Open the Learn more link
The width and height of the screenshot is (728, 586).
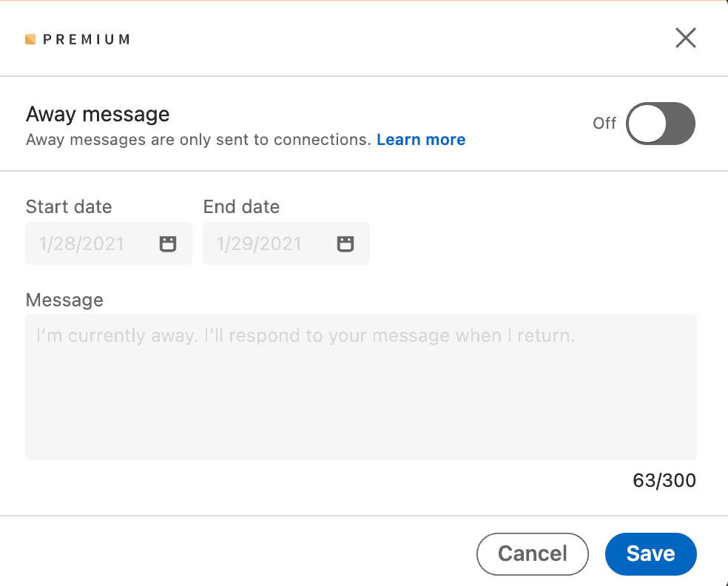421,140
